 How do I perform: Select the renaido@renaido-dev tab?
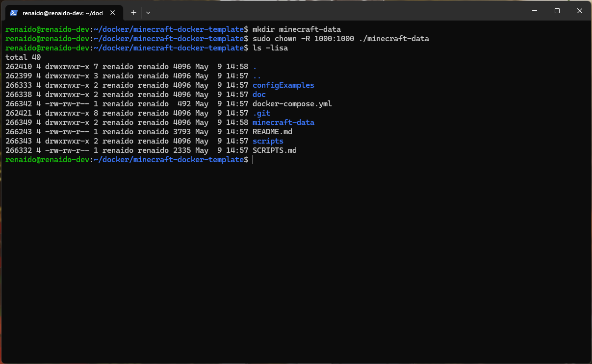point(63,12)
